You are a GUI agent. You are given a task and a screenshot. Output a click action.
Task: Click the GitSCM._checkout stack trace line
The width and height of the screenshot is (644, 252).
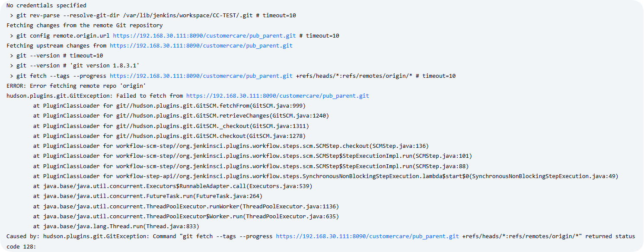coord(171,126)
